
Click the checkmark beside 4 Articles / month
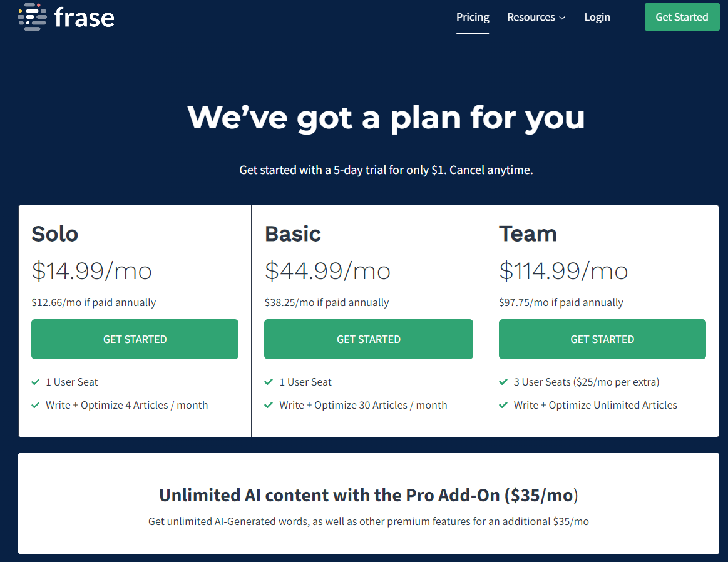36,405
